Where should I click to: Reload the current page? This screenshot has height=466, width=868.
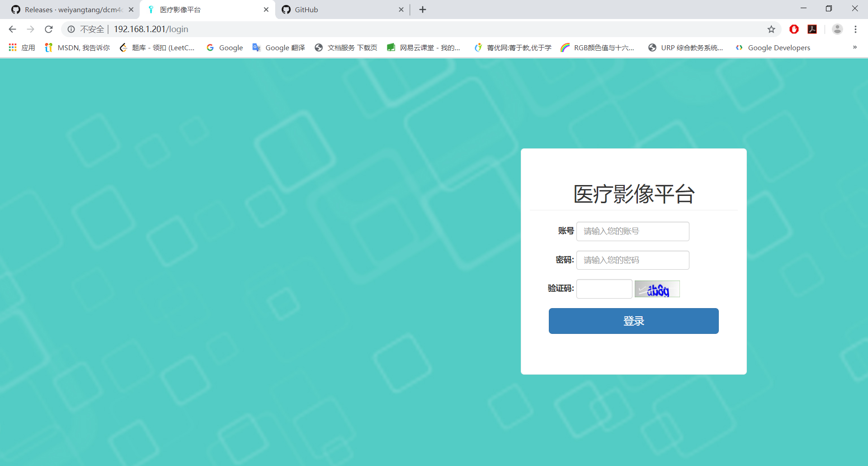coord(49,29)
